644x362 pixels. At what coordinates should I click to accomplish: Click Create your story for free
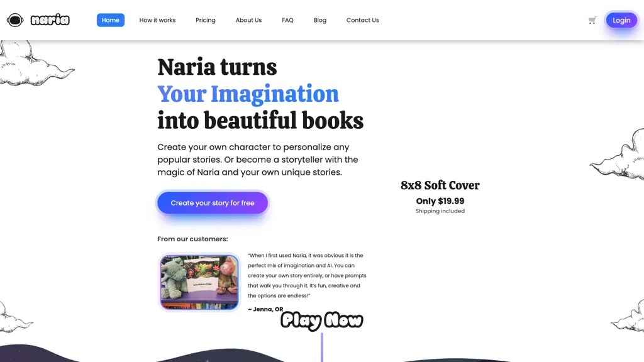click(x=213, y=203)
